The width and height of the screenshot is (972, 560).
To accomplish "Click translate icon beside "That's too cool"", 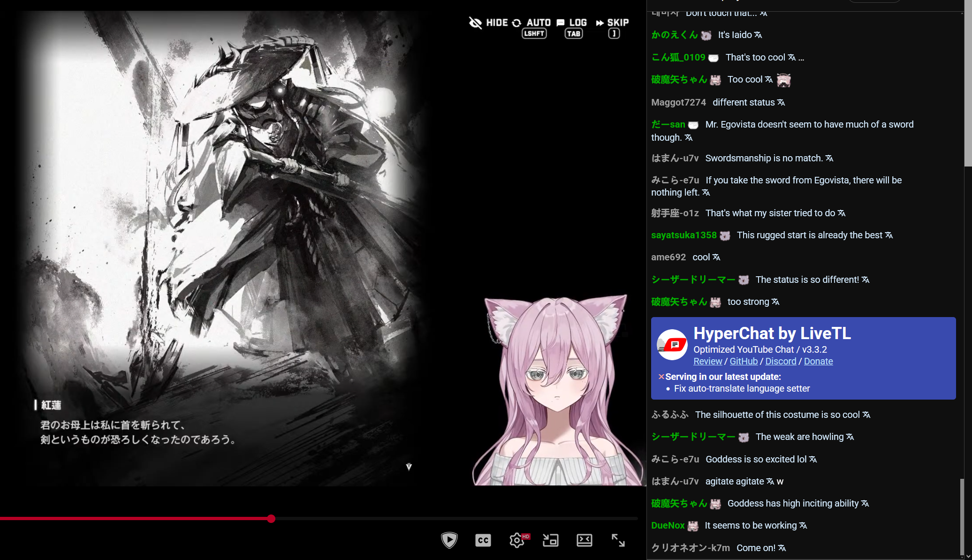I will [791, 57].
